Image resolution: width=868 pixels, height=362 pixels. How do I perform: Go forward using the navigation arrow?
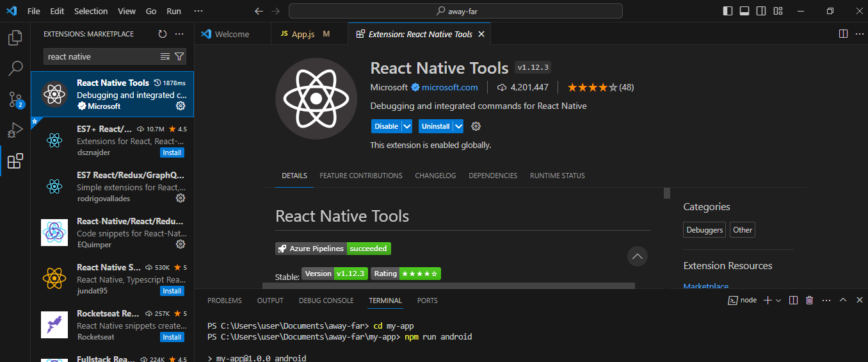pos(276,12)
